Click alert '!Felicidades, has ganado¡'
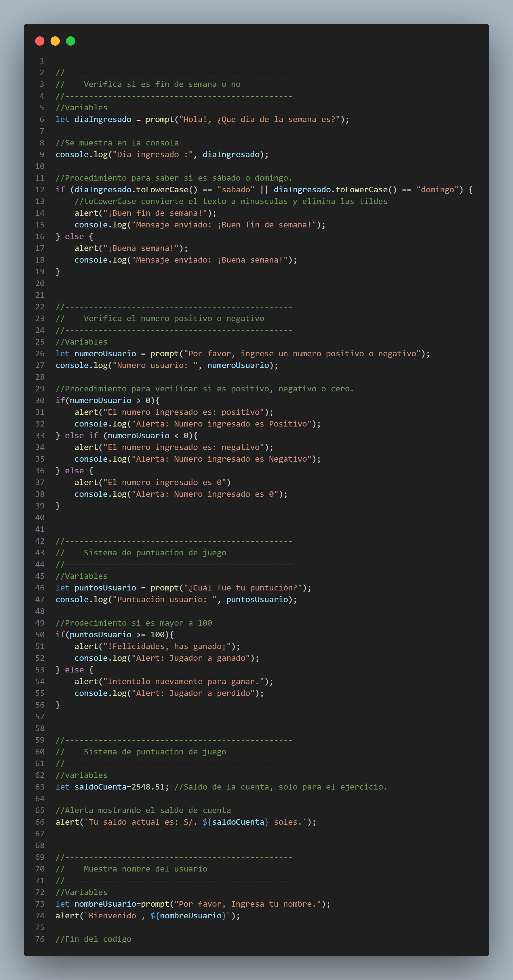Screen dimensions: 513x980 point(157,646)
